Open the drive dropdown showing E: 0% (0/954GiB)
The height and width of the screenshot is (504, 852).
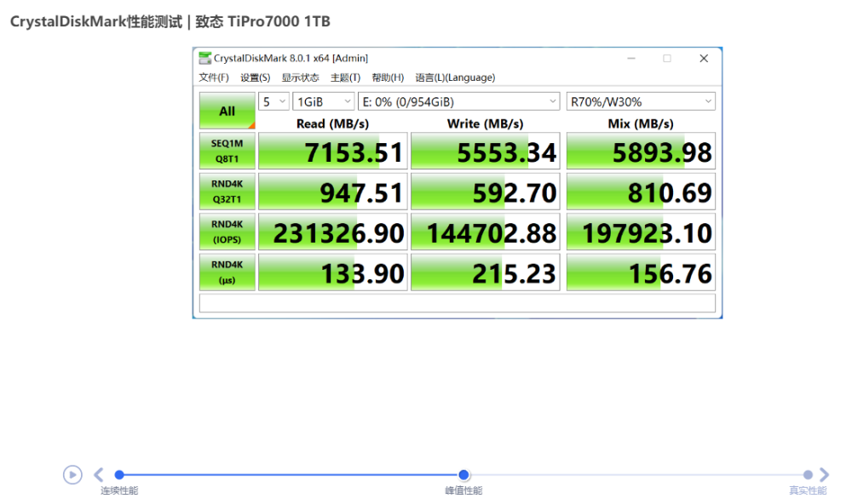point(458,101)
